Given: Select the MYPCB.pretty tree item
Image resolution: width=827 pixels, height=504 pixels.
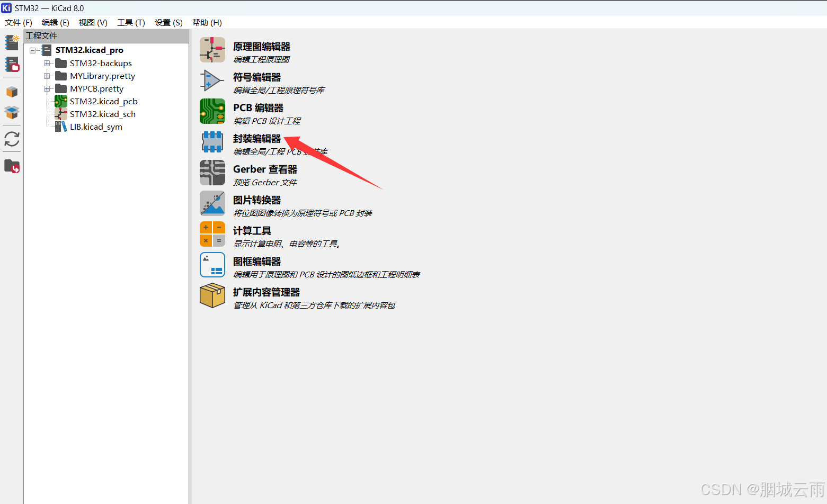Looking at the screenshot, I should [x=96, y=89].
